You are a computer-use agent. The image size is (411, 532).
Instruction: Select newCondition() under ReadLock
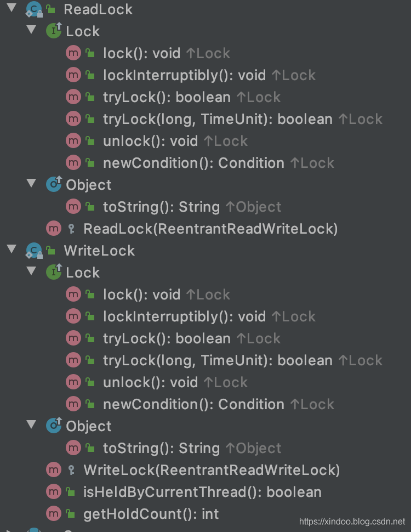[x=193, y=163]
